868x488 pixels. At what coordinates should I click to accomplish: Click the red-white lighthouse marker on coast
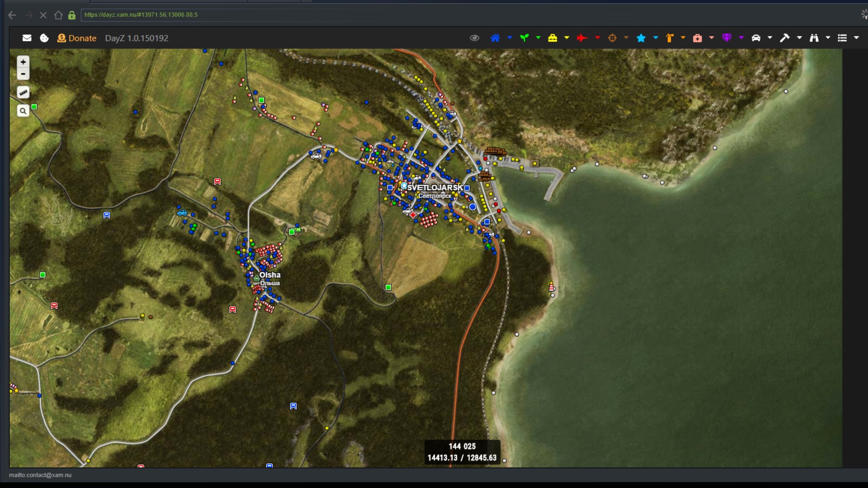tap(551, 286)
